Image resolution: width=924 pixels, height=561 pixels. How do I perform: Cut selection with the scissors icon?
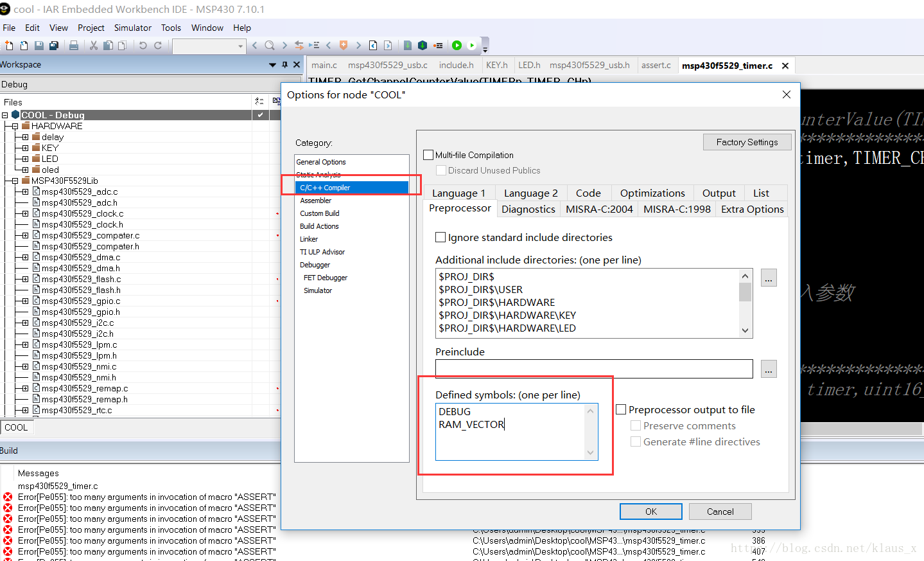pos(94,46)
